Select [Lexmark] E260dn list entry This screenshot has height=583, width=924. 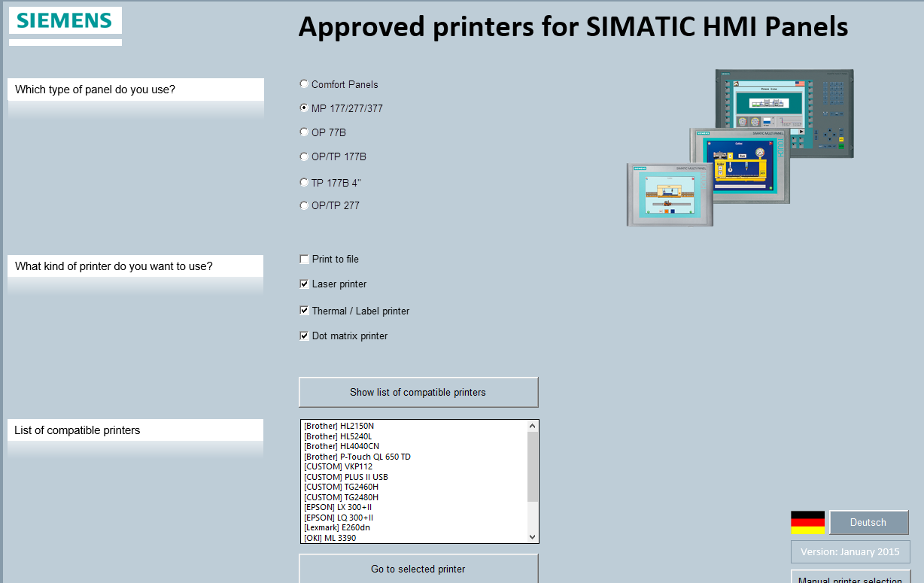415,527
